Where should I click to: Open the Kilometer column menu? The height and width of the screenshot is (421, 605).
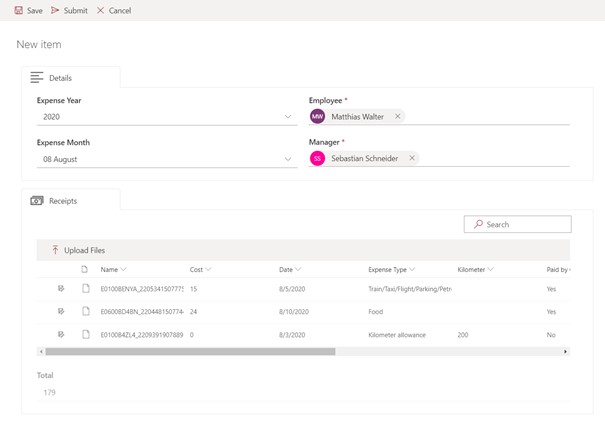(490, 269)
